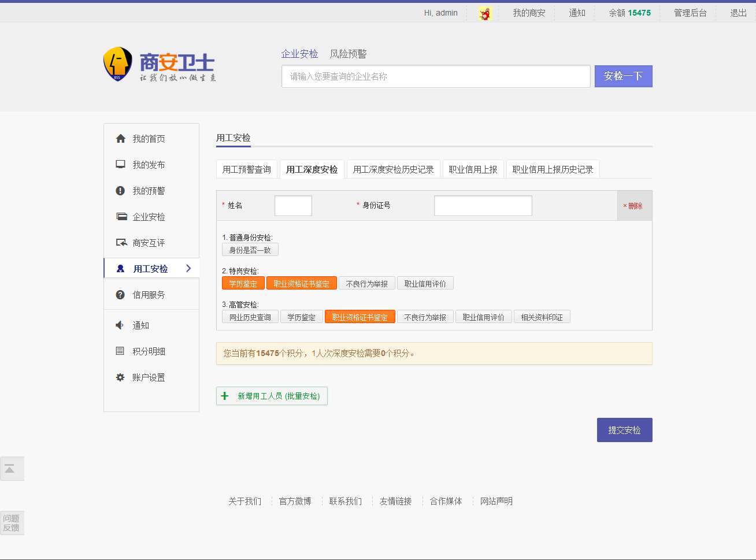Screen dimensions: 756x560
Task: Open 通知 in the top bar
Action: click(x=577, y=13)
